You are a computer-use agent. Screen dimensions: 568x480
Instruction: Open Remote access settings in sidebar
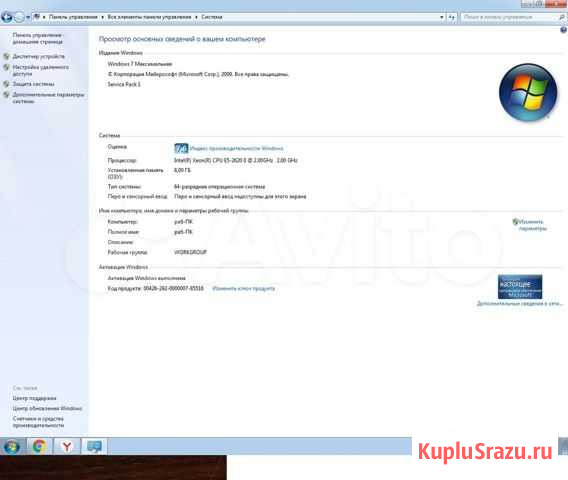pos(40,70)
